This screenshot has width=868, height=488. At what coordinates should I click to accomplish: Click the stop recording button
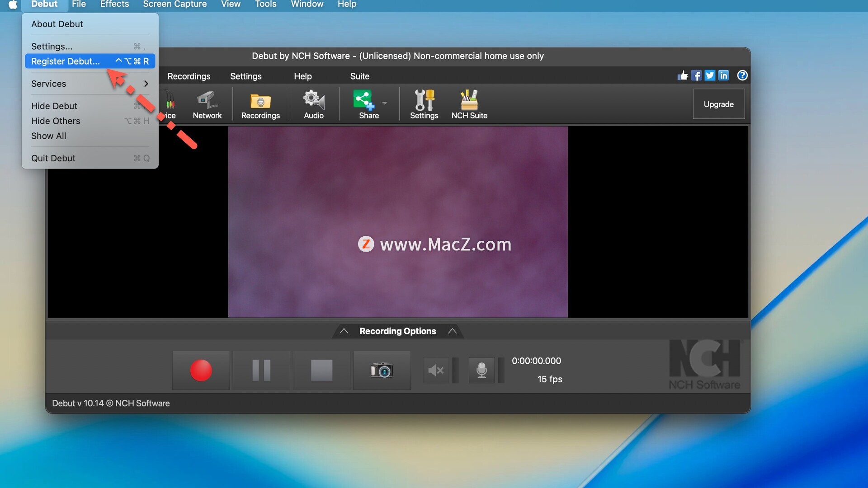click(x=321, y=371)
